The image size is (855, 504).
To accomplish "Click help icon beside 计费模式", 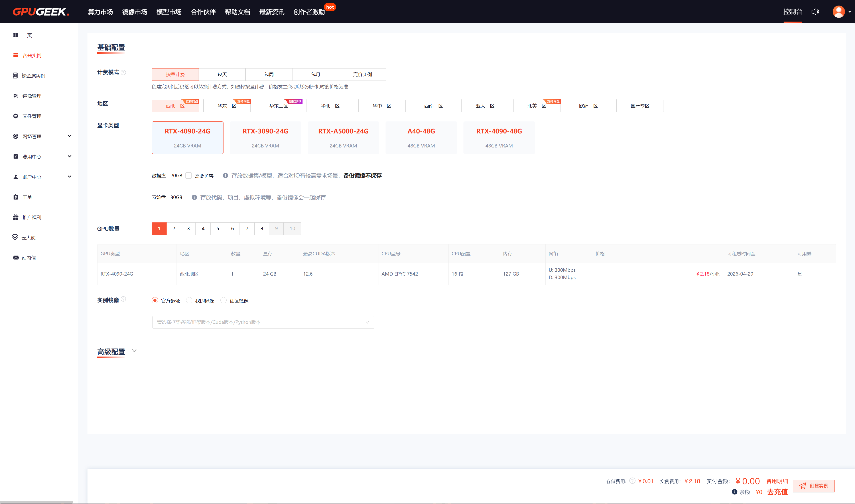I will click(x=124, y=72).
